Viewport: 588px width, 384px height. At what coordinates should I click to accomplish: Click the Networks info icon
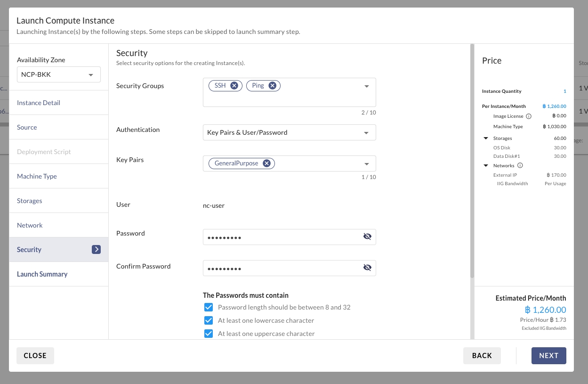coord(520,166)
